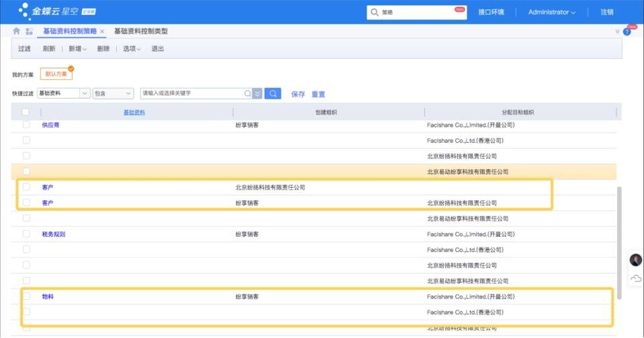This screenshot has width=644, height=338.
Task: Click the magnifier icon in top search box
Action: (x=374, y=12)
